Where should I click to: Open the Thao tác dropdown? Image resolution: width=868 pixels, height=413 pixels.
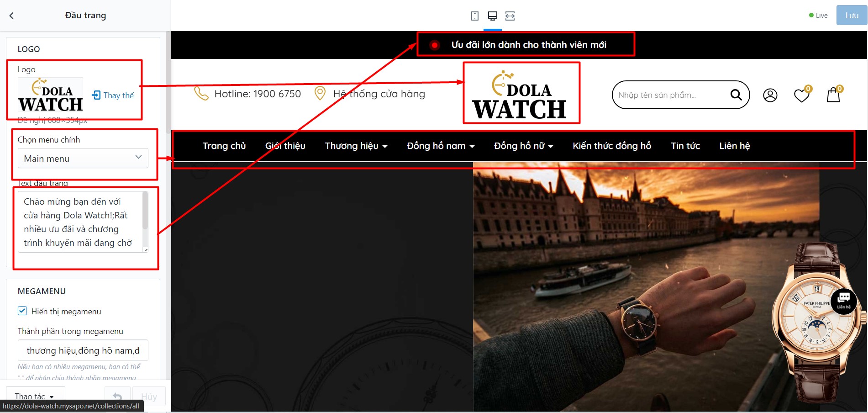pyautogui.click(x=35, y=397)
